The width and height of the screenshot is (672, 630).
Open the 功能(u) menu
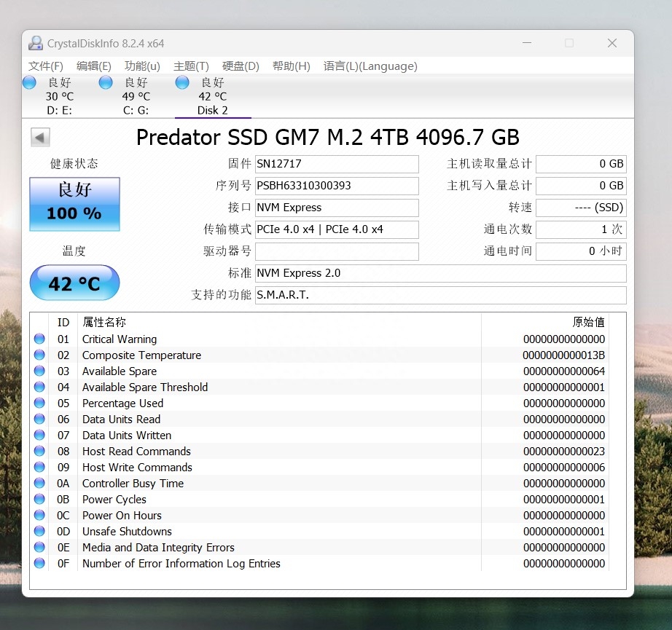(x=142, y=66)
